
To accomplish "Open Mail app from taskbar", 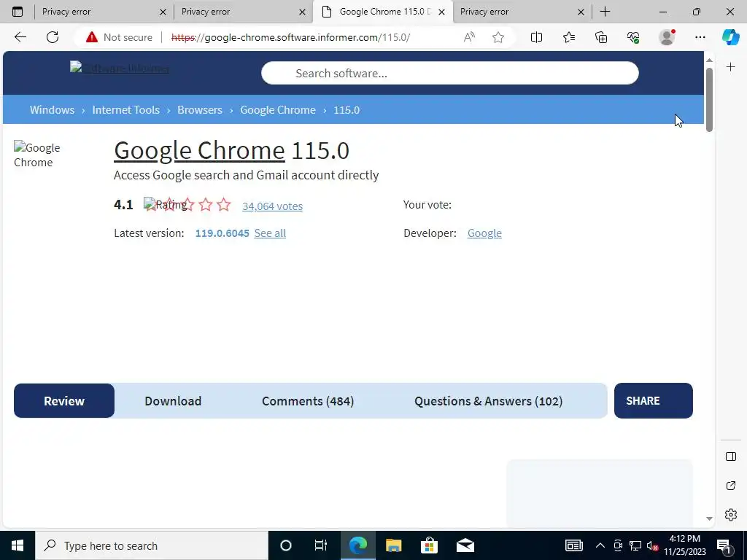I will tap(465, 545).
